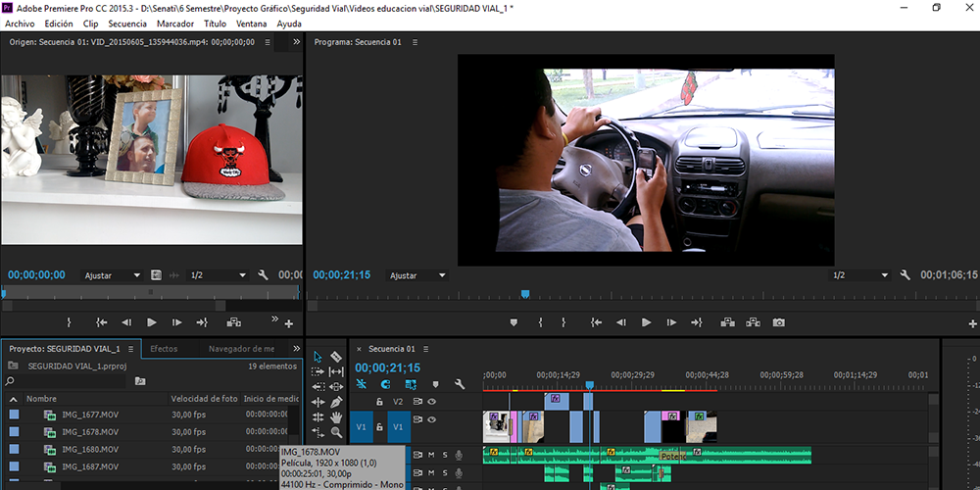This screenshot has height=490, width=980.
Task: Sort by Nombre column header
Action: pos(41,399)
